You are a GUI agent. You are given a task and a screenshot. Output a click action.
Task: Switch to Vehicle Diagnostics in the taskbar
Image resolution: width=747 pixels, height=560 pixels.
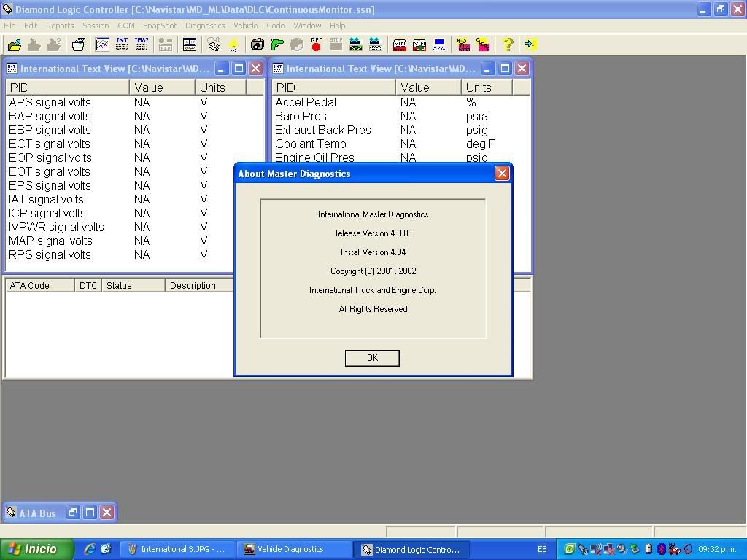click(x=295, y=550)
